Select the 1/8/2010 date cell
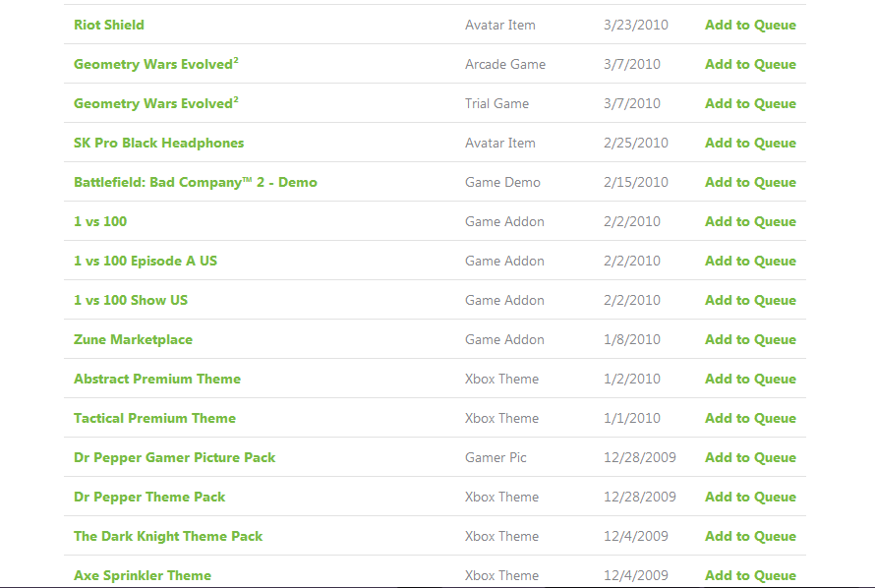The image size is (875, 588). 632,340
